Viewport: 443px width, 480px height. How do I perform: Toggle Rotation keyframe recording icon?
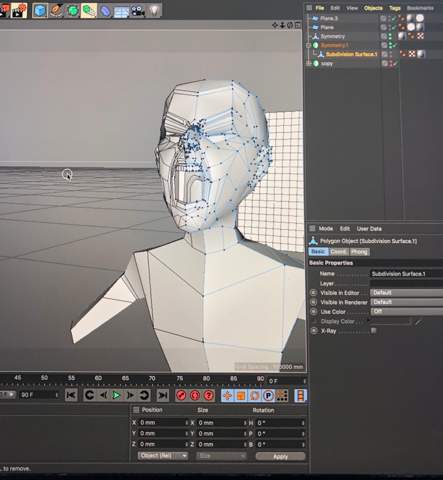(x=255, y=395)
